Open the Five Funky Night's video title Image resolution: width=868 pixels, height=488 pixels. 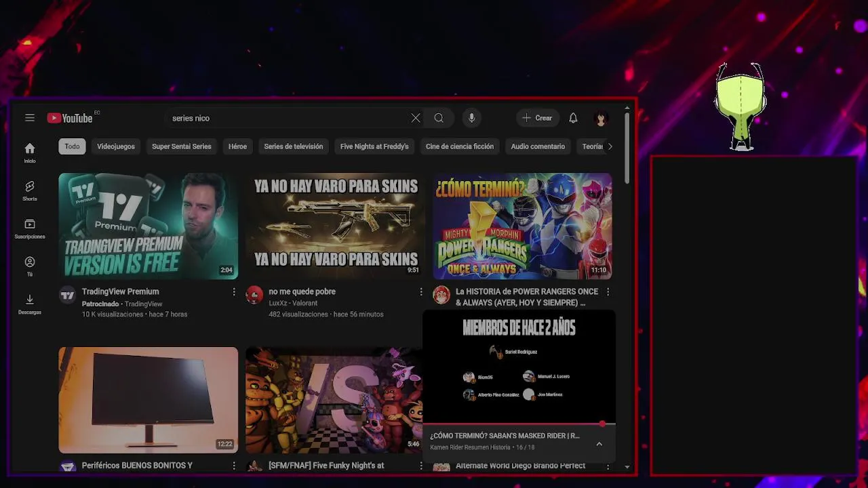pos(326,466)
